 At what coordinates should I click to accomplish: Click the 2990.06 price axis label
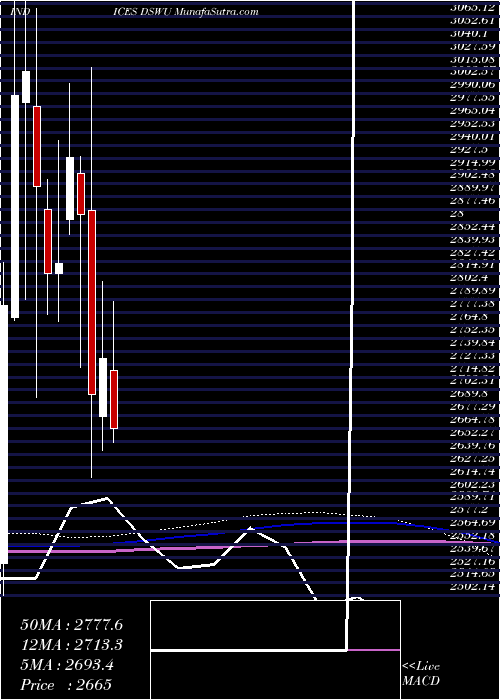[471, 84]
